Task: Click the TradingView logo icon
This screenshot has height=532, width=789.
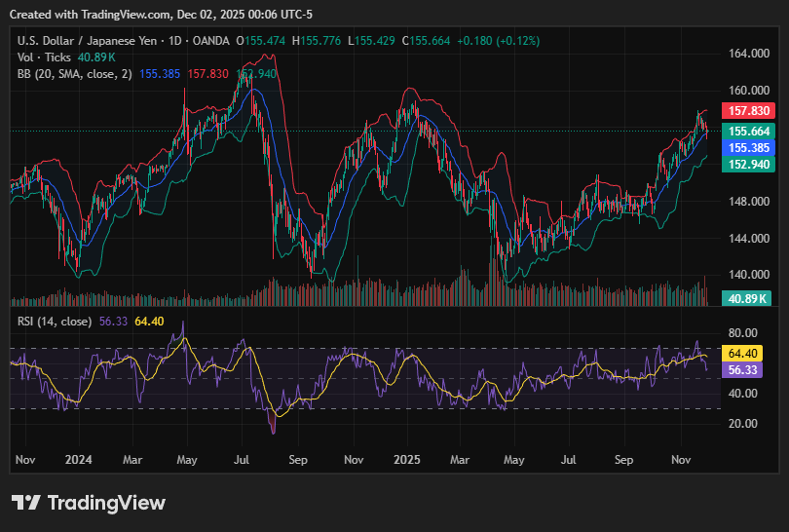Action: tap(26, 503)
